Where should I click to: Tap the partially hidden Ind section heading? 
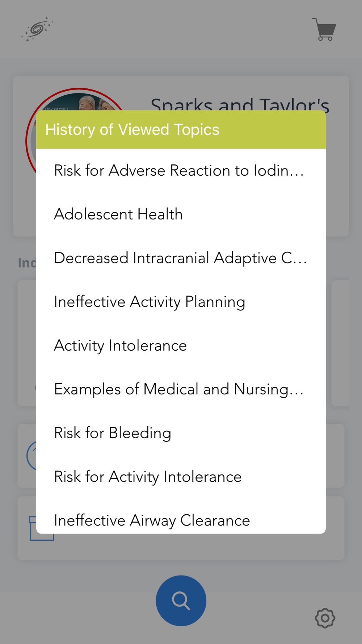tap(27, 263)
